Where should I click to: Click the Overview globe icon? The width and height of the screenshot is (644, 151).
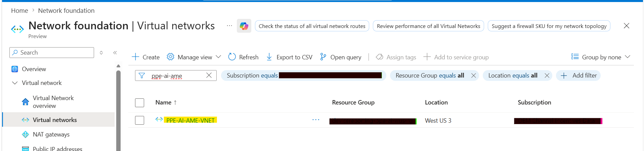pyautogui.click(x=15, y=69)
